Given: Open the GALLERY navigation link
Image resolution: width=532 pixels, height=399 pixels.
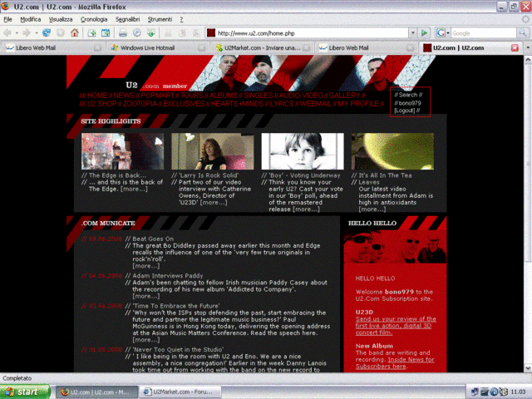Looking at the screenshot, I should tap(344, 96).
